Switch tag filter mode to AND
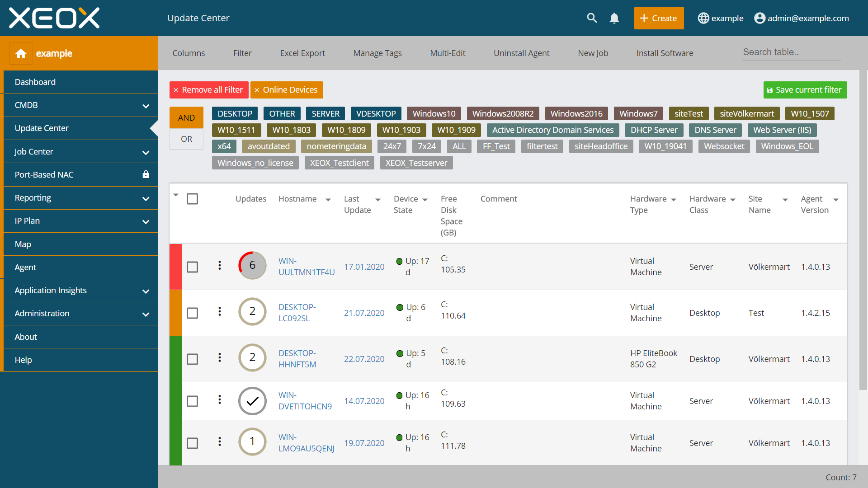The width and height of the screenshot is (868, 488). click(x=186, y=117)
